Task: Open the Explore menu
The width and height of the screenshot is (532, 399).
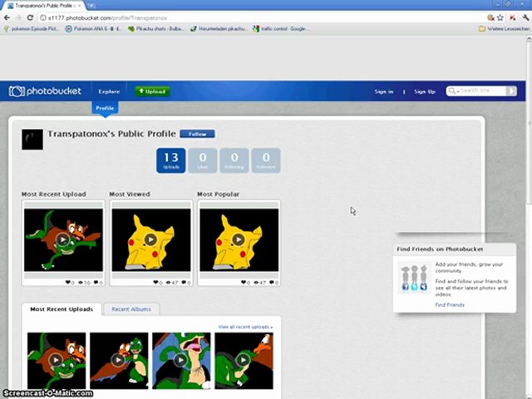Action: (109, 91)
